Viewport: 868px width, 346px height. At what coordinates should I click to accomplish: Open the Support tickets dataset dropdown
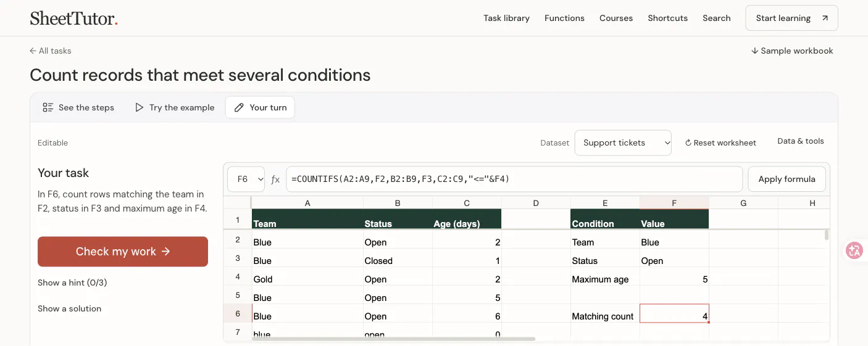coord(623,142)
